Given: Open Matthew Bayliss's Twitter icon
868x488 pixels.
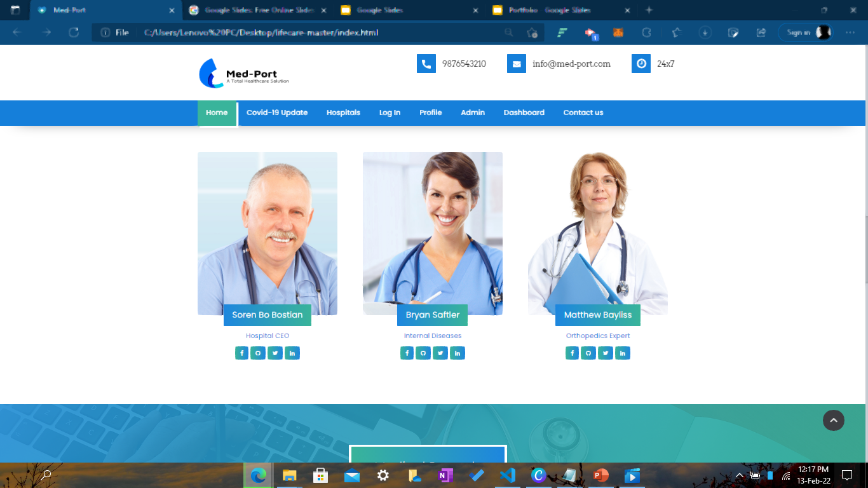Looking at the screenshot, I should [606, 353].
